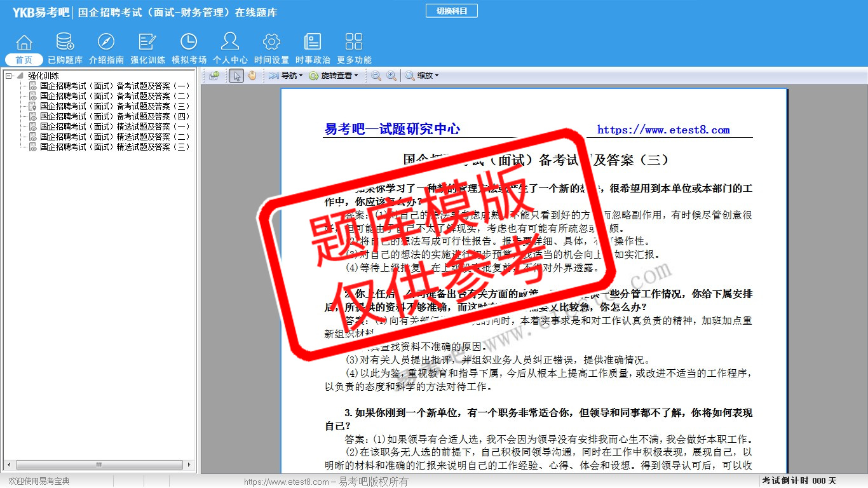
Task: Select the hand pan tool
Action: tap(252, 76)
